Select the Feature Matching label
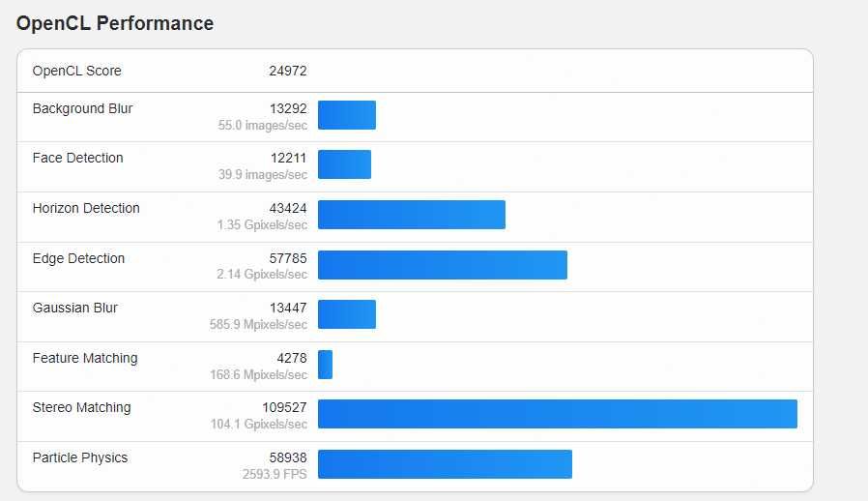Image resolution: width=868 pixels, height=501 pixels. pyautogui.click(x=85, y=358)
